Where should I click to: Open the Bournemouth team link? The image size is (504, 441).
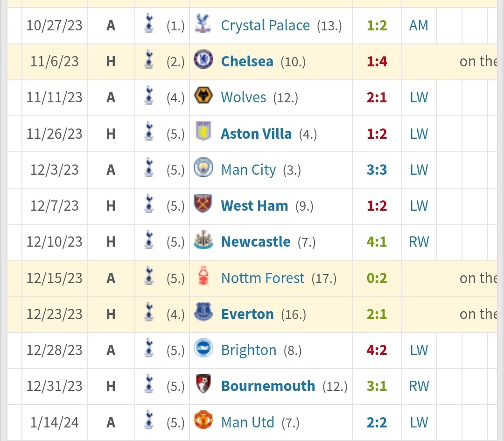point(268,386)
